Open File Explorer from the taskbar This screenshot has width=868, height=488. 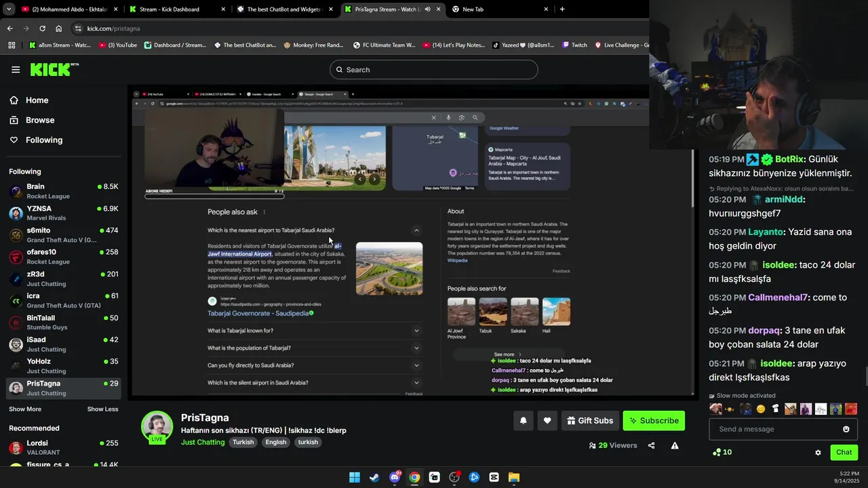pyautogui.click(x=514, y=477)
